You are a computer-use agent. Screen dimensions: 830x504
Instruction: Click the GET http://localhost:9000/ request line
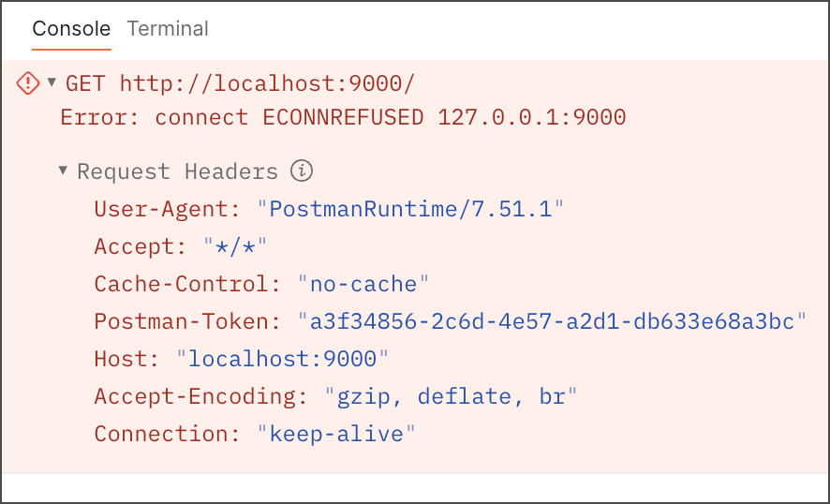(x=239, y=83)
